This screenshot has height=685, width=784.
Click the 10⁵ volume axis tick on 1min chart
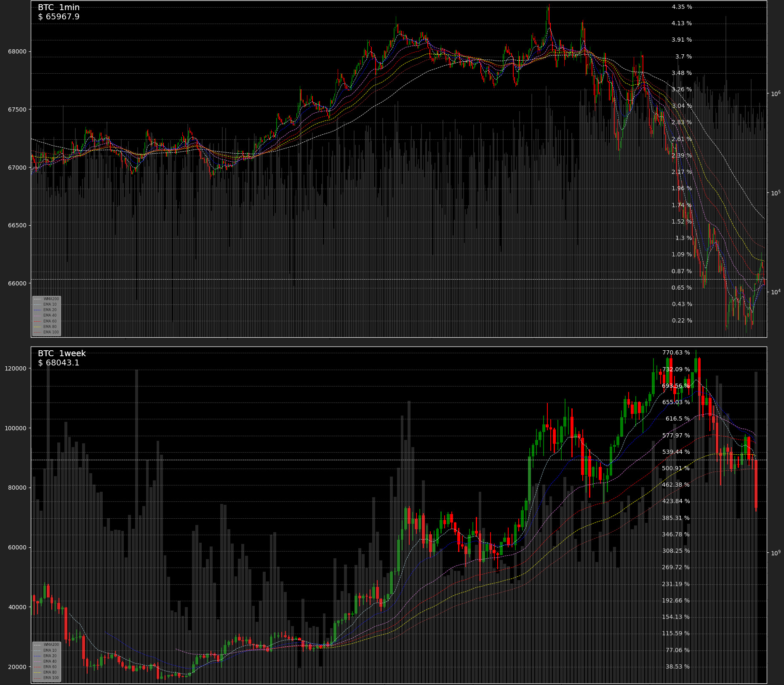coord(776,193)
